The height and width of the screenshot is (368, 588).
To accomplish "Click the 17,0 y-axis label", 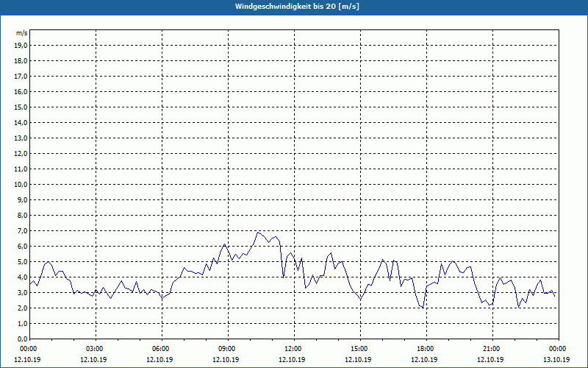I will [21, 77].
